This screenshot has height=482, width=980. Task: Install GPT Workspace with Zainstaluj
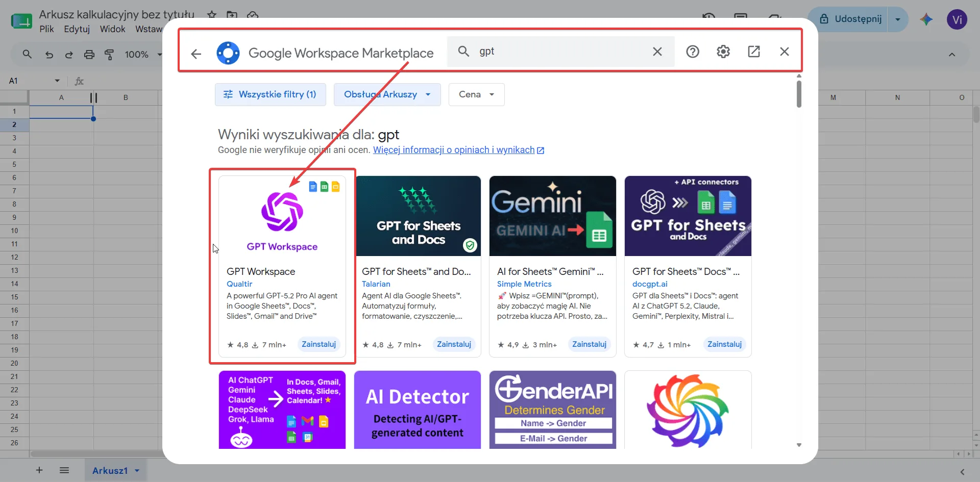point(318,344)
